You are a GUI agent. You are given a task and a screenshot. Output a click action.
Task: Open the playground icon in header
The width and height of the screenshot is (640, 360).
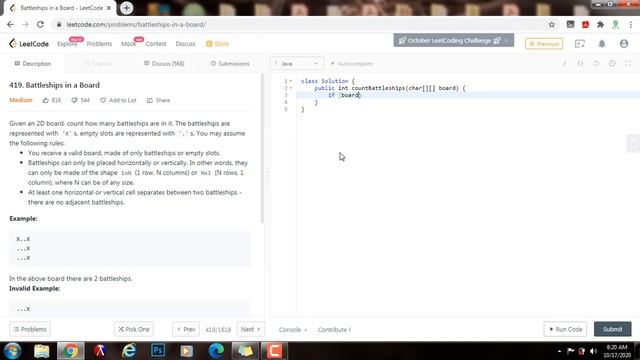pyautogui.click(x=580, y=44)
